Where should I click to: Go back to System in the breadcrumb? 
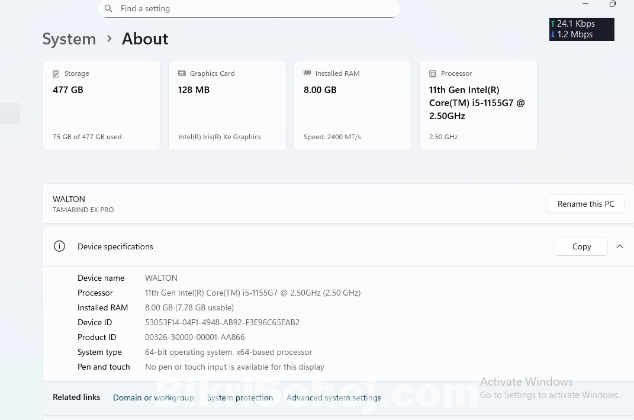coord(69,39)
